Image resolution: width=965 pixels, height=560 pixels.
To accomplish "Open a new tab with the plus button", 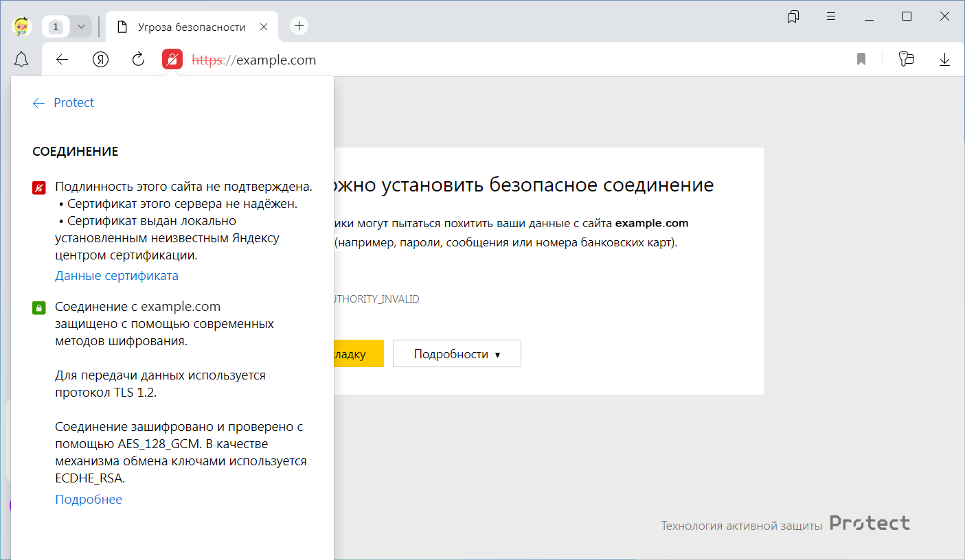I will (299, 26).
